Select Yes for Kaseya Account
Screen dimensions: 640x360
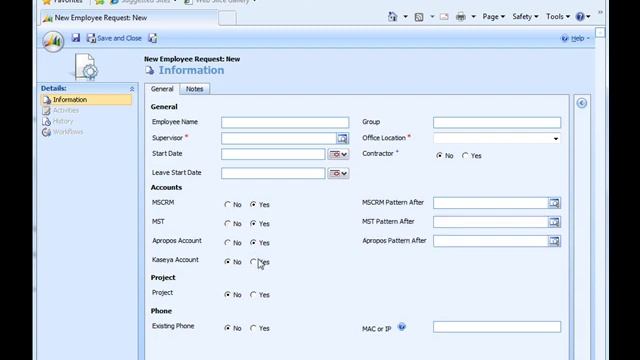[x=253, y=262]
